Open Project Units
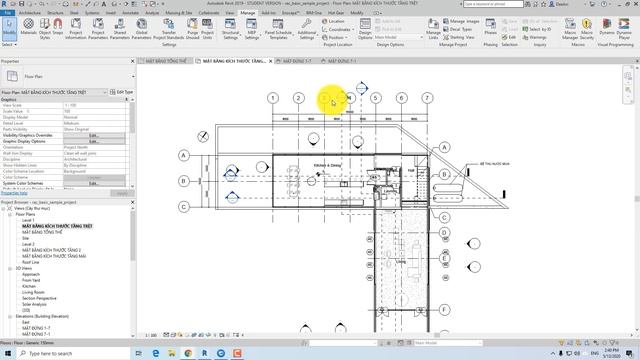 point(207,28)
